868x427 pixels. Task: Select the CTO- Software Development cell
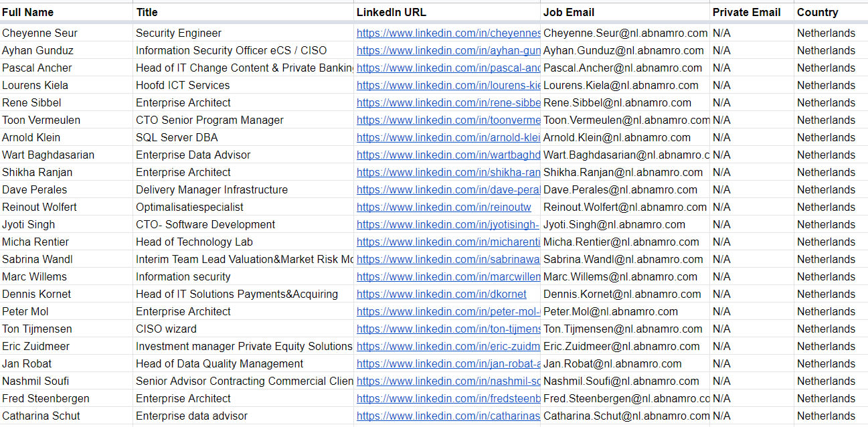click(244, 224)
